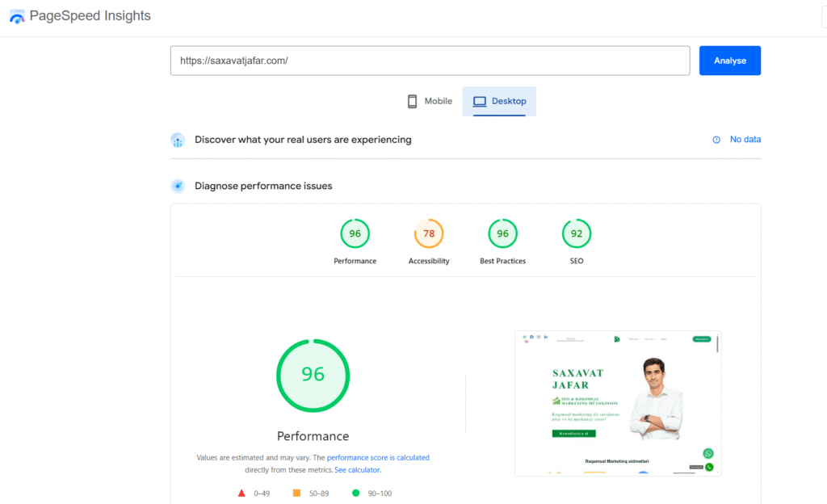Click the green circle 90–100 legend icon

tap(355, 493)
